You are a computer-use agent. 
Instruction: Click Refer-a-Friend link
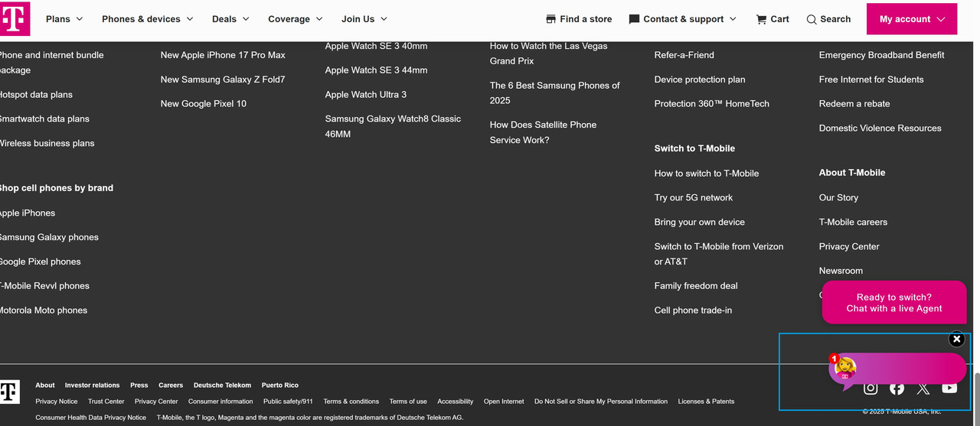tap(684, 55)
